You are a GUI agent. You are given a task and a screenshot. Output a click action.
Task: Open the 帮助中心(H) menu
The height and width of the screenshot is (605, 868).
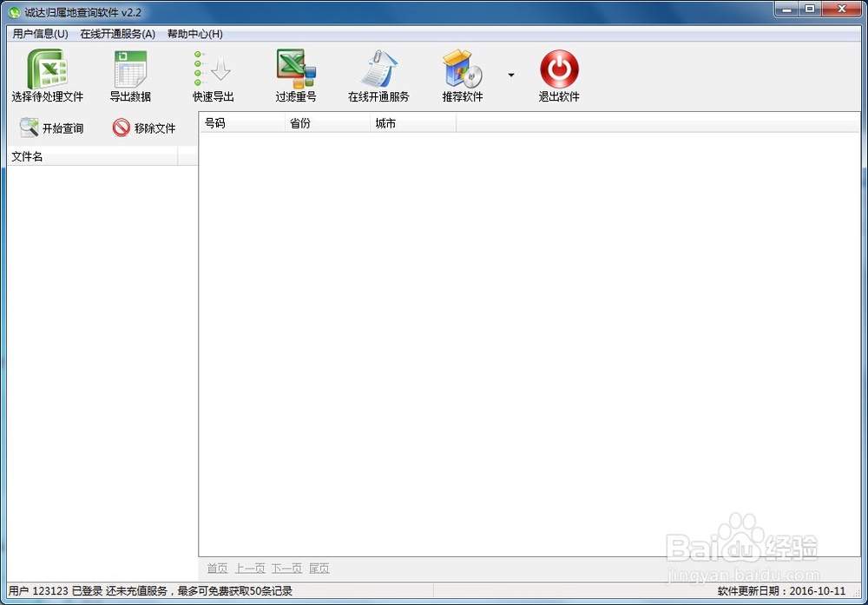(x=194, y=34)
